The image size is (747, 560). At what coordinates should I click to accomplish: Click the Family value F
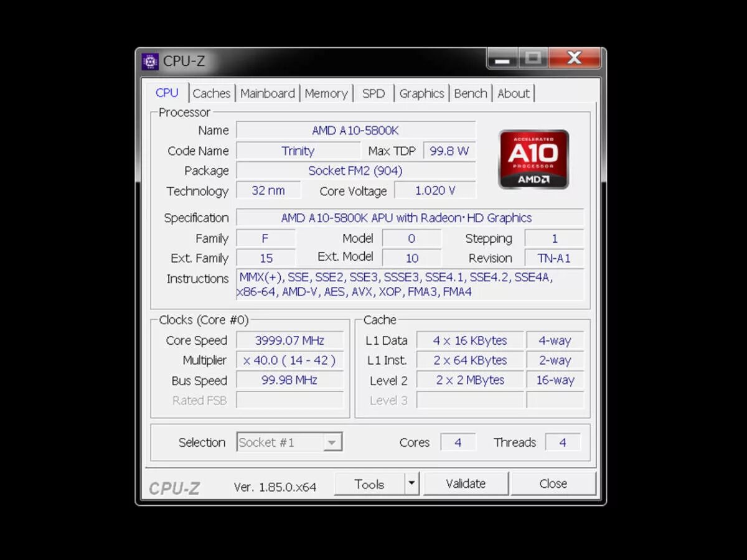pos(266,238)
